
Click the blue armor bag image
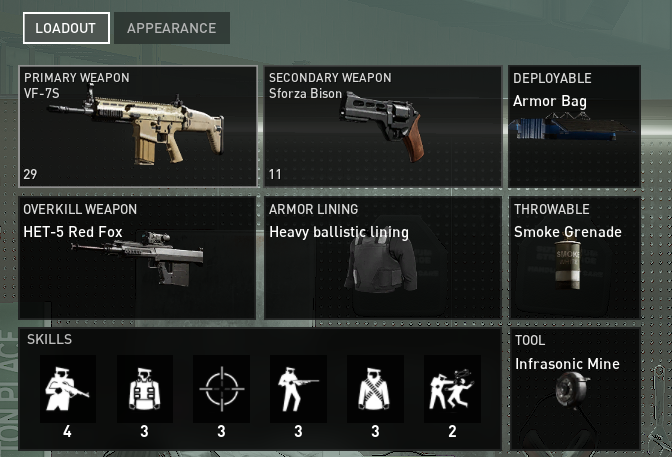click(x=571, y=126)
